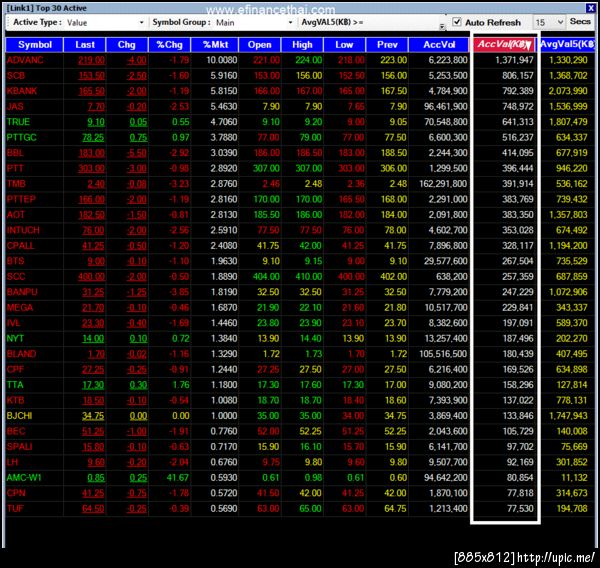Click AMC-W1 %Chg value 41.67

pyautogui.click(x=178, y=478)
